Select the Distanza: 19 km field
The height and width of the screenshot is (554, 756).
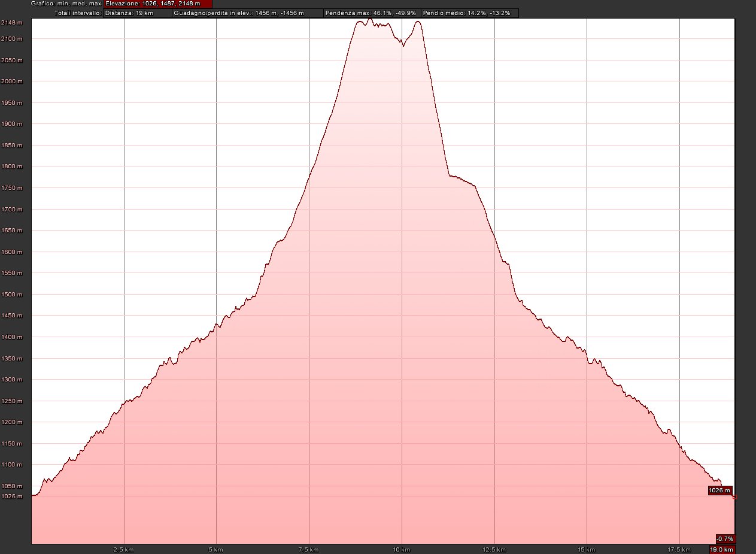[x=137, y=13]
